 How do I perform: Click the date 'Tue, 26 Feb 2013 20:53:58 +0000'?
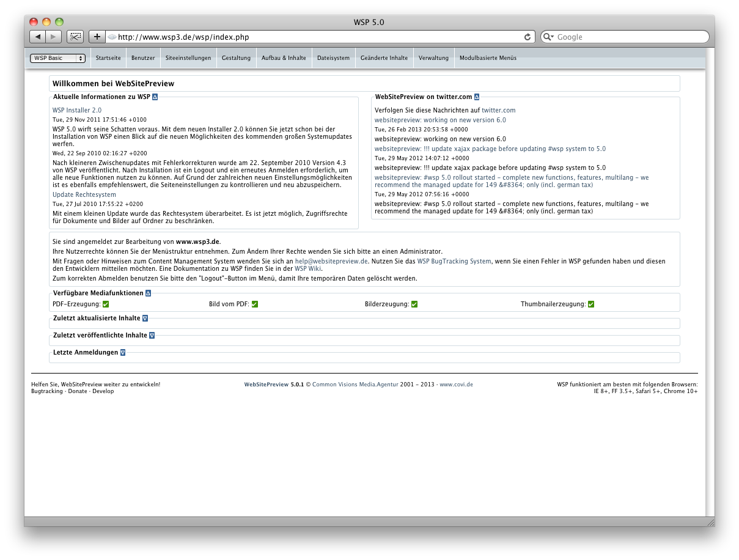tap(421, 130)
